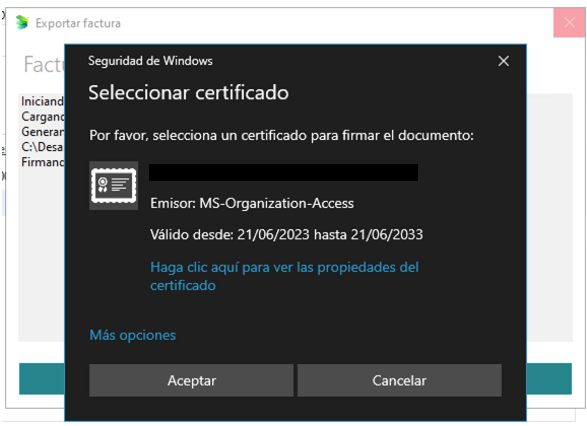Select the certificate icon

click(x=113, y=186)
